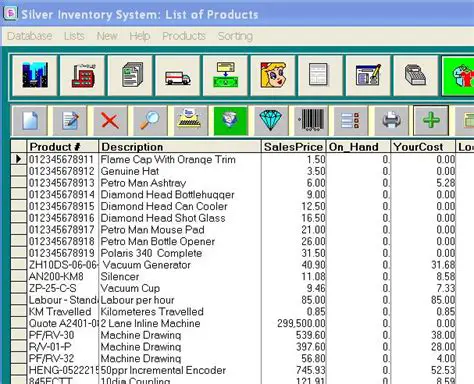Click Vacuum Cup description cell

pyautogui.click(x=180, y=288)
